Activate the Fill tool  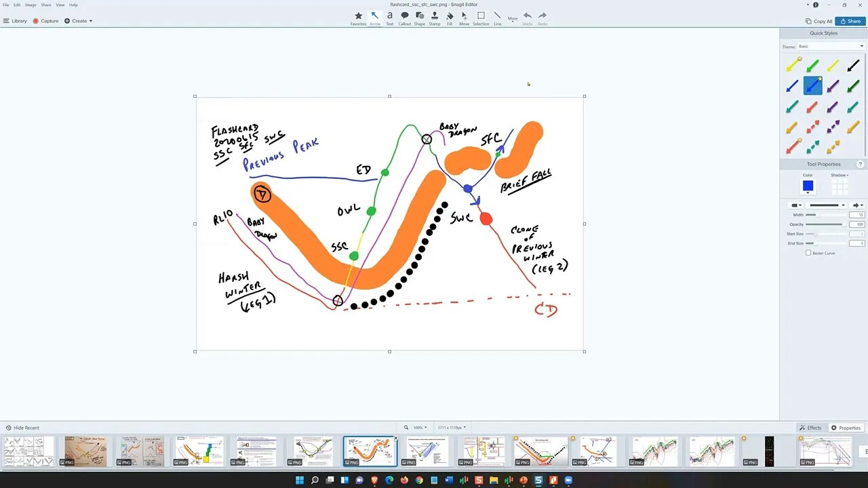point(450,18)
